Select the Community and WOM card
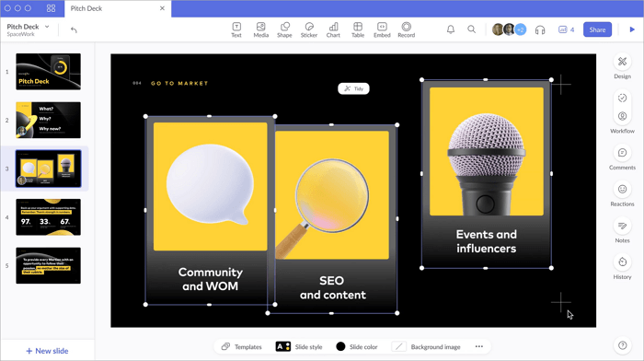The width and height of the screenshot is (644, 361). [210, 211]
